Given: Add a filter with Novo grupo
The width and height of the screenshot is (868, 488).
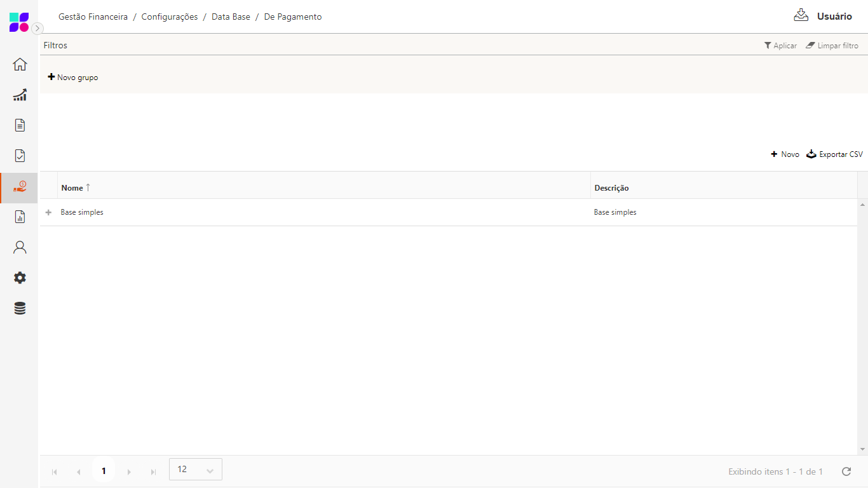Looking at the screenshot, I should pyautogui.click(x=73, y=78).
